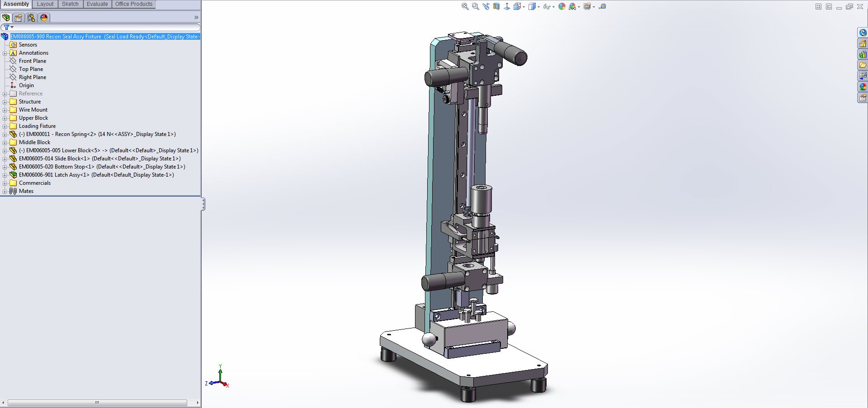This screenshot has width=868, height=408.
Task: Select the Zoom to Fit tool
Action: pos(464,6)
